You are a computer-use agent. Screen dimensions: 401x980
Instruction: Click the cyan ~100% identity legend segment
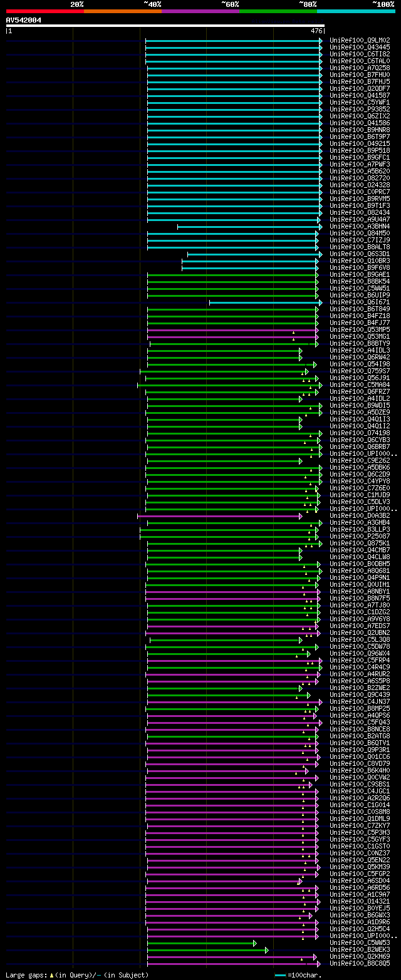point(356,11)
